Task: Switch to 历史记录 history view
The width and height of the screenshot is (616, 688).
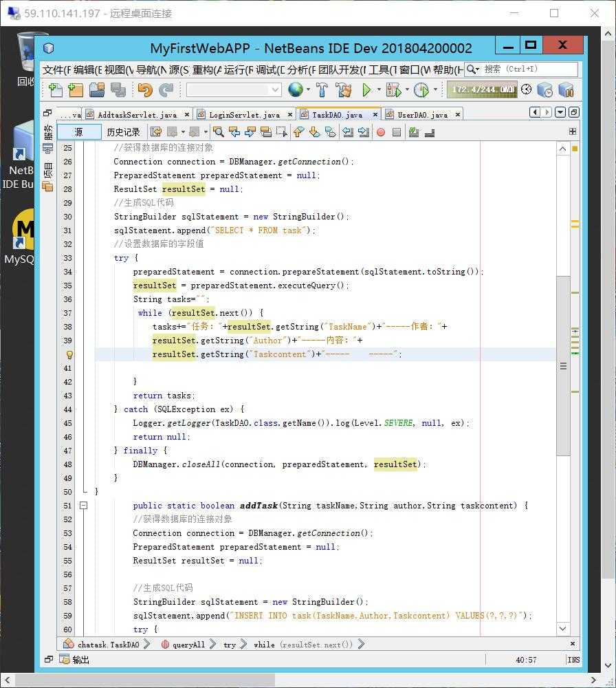Action: pos(123,132)
